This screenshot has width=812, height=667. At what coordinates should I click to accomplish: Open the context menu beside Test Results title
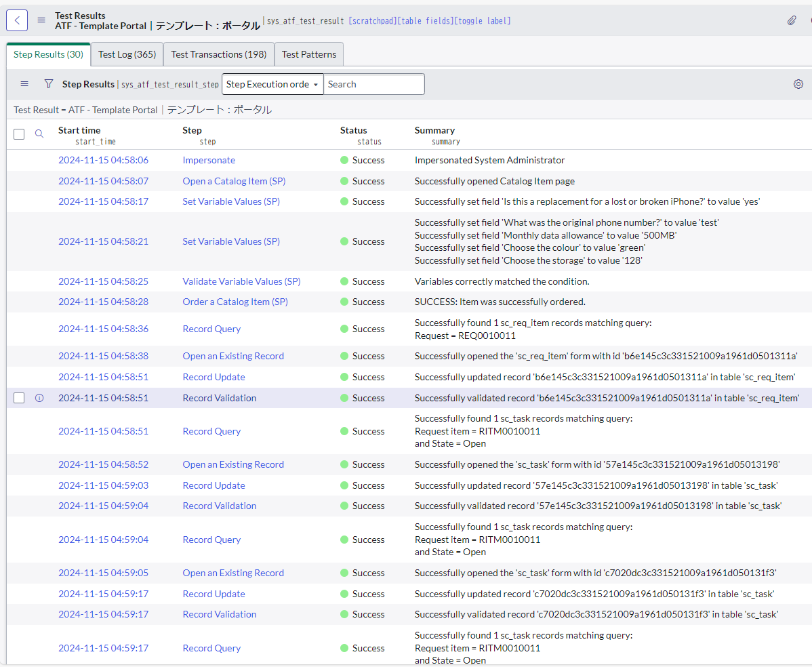[x=41, y=19]
